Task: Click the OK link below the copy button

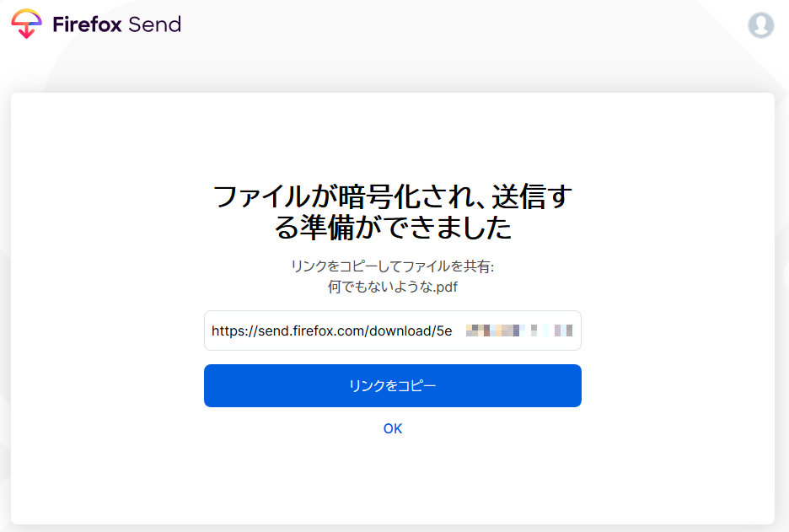Action: 392,429
